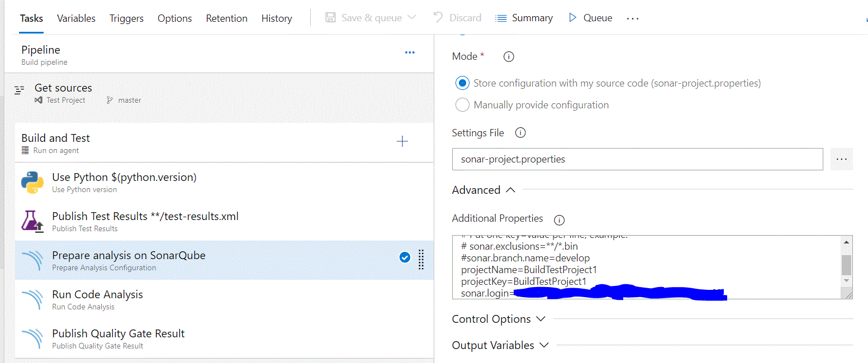Open the Pipeline ellipsis options
Screen dimensions: 868x363
coord(410,52)
